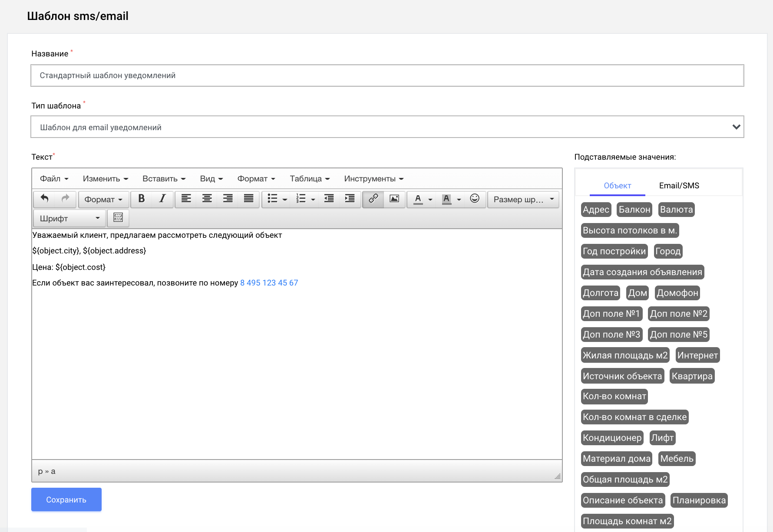Insert the Домофон placeholder
Image resolution: width=773 pixels, height=532 pixels.
pos(677,293)
